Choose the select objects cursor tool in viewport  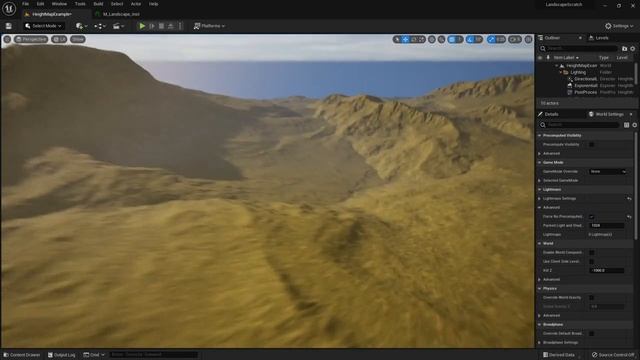tap(397, 39)
